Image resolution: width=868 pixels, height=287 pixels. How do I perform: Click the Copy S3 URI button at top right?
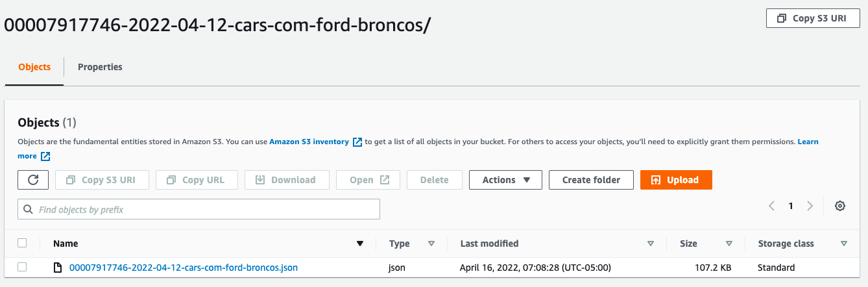pos(813,18)
